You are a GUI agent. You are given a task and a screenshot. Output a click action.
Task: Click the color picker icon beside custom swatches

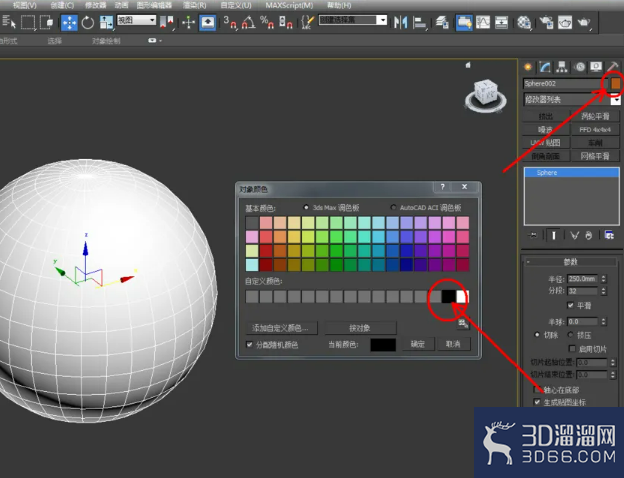point(463,324)
